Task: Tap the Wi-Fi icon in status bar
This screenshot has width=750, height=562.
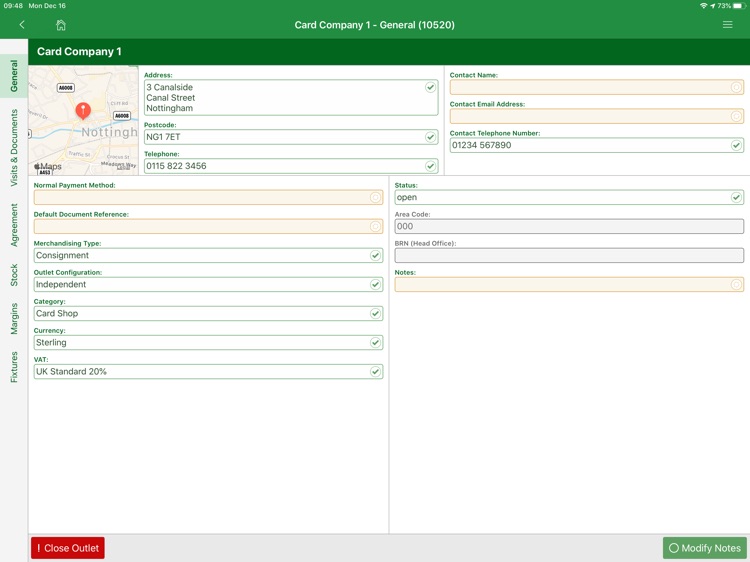Action: (704, 6)
